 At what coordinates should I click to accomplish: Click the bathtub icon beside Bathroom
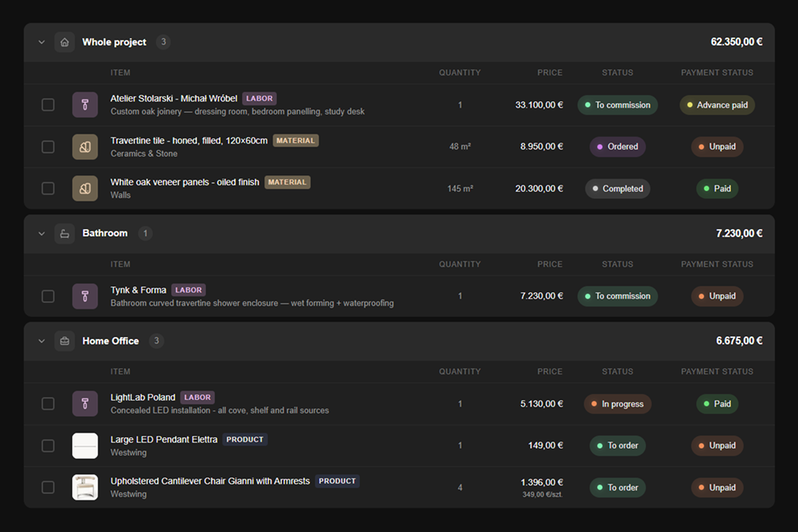click(65, 233)
